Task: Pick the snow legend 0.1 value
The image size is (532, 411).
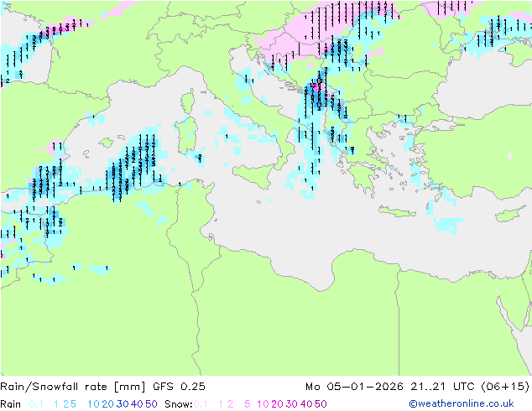Action: [201, 404]
